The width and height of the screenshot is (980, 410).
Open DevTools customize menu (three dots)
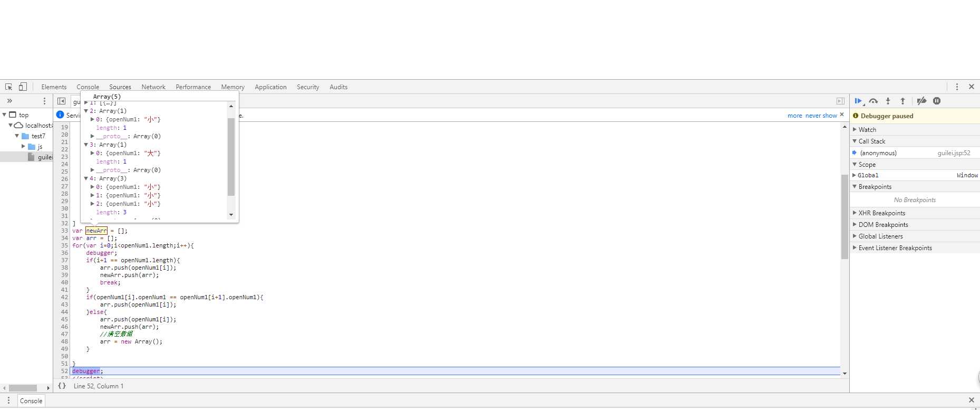(957, 87)
